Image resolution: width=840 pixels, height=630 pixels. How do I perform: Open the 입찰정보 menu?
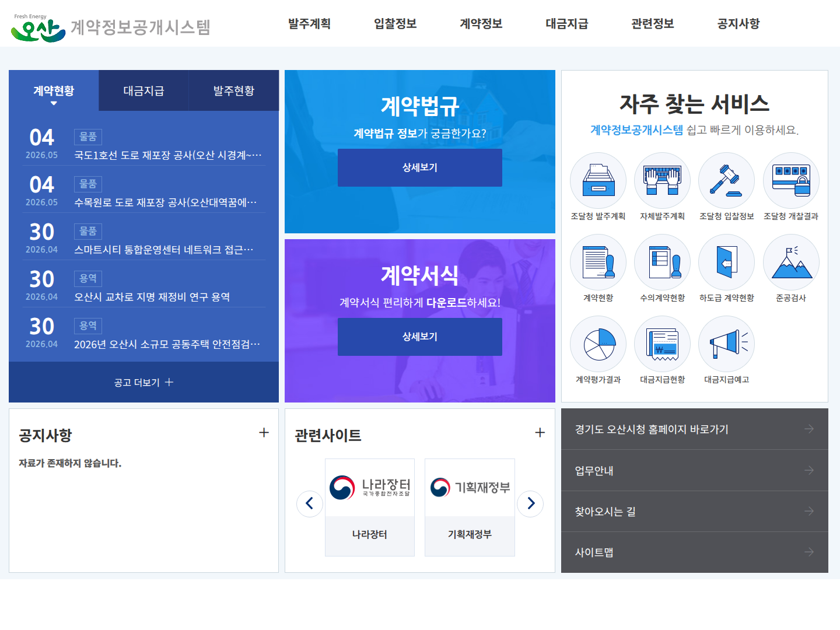(395, 23)
